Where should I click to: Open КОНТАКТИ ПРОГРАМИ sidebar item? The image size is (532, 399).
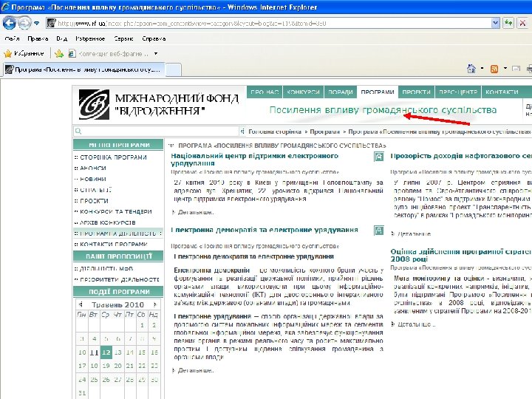113,245
